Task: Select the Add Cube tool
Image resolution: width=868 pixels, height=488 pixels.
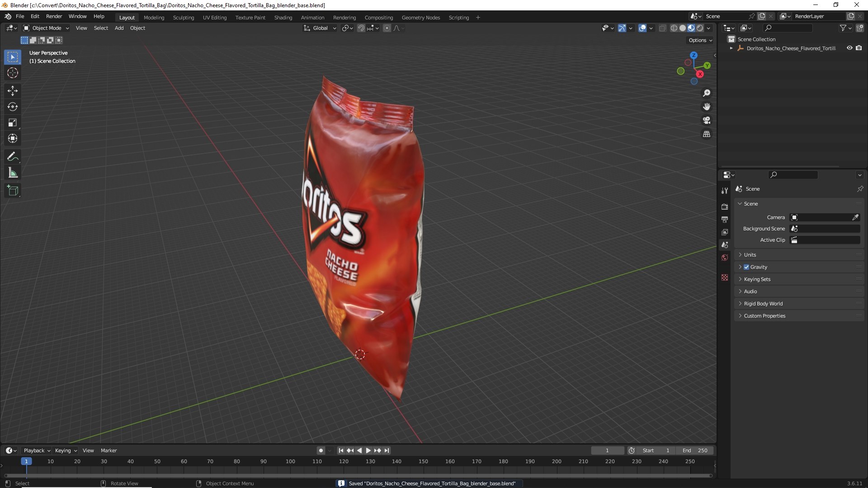Action: [x=13, y=191]
